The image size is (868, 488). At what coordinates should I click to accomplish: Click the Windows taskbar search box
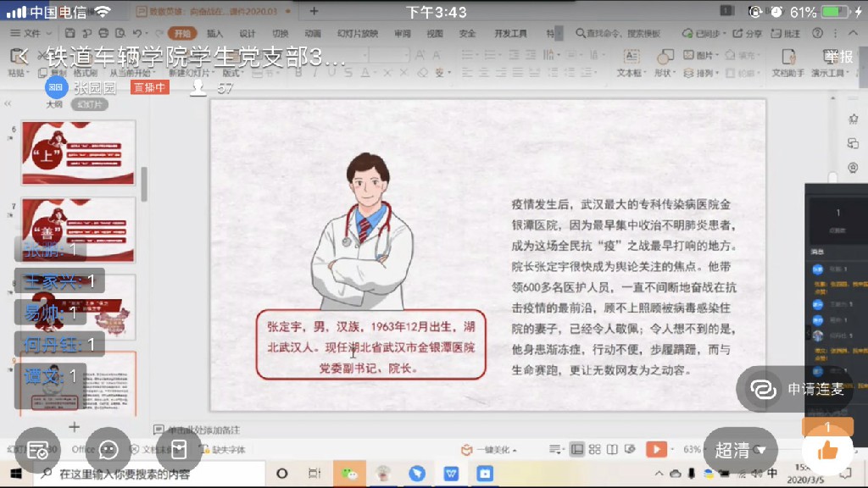149,474
